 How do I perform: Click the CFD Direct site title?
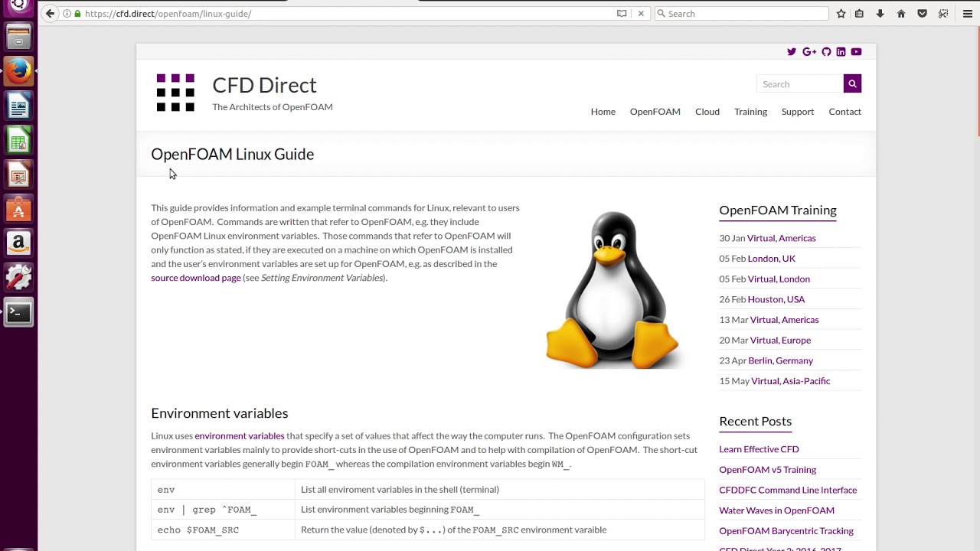264,85
